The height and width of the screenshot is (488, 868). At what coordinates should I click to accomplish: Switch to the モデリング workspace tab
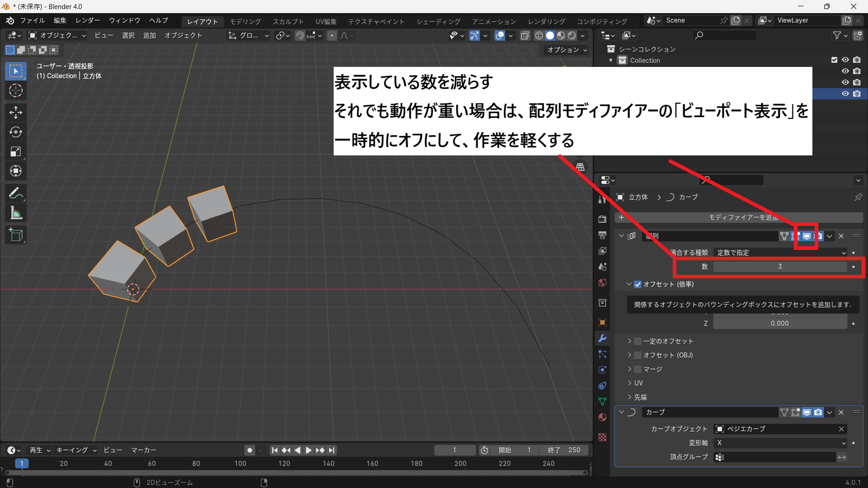click(x=245, y=21)
